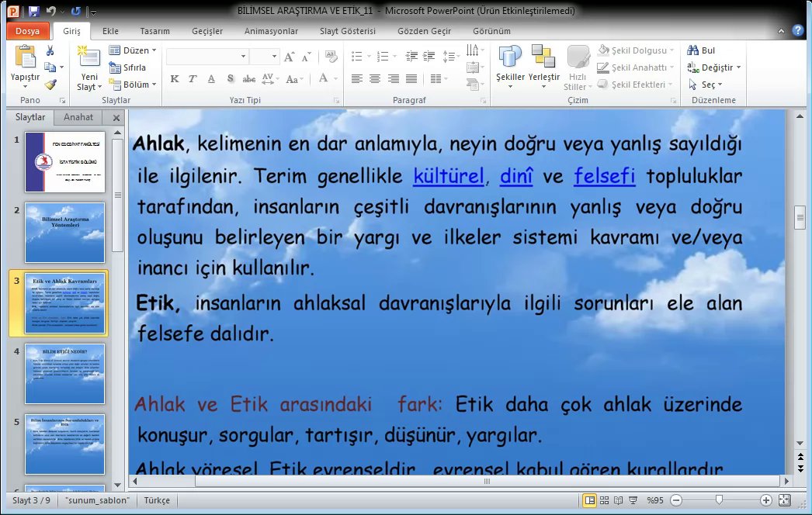
Task: Toggle bold with the K button
Action: [x=175, y=78]
